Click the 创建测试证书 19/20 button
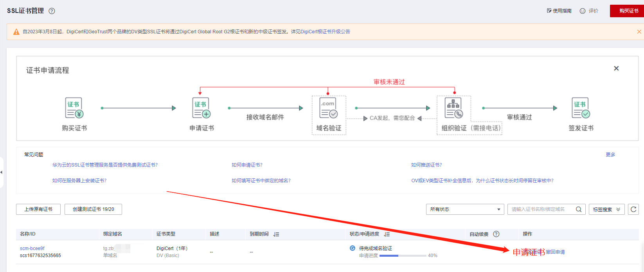This screenshot has width=644, height=272. tap(93, 209)
